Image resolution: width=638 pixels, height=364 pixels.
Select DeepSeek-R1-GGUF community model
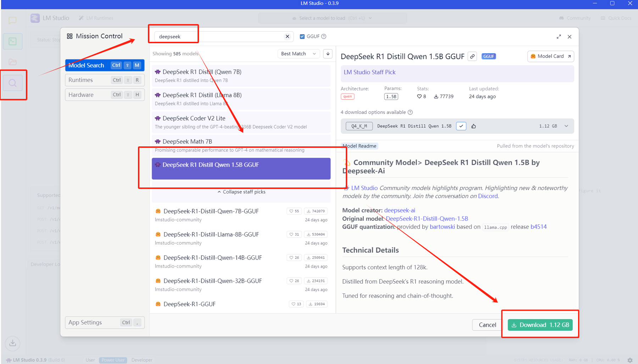241,305
